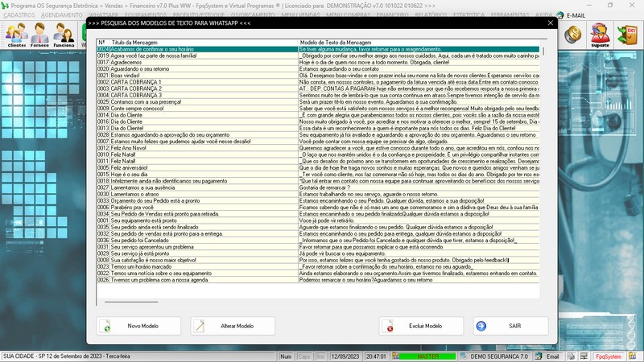
Task: Select row 0006 Parabéns pra você
Action: pos(318,208)
